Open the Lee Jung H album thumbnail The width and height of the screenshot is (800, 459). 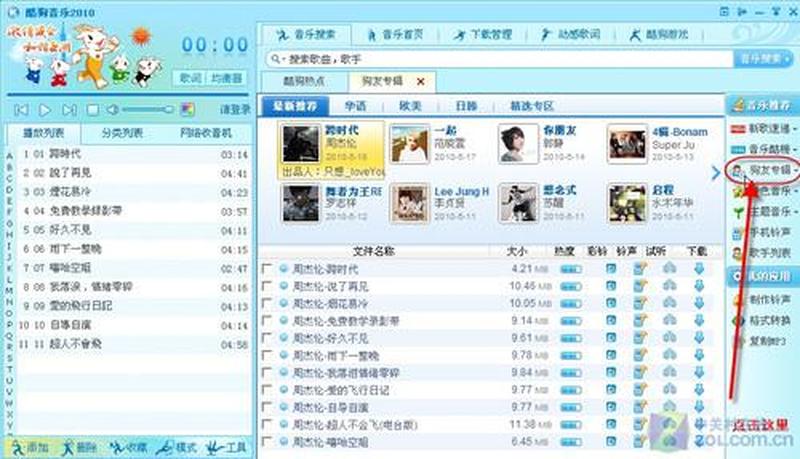[x=409, y=203]
